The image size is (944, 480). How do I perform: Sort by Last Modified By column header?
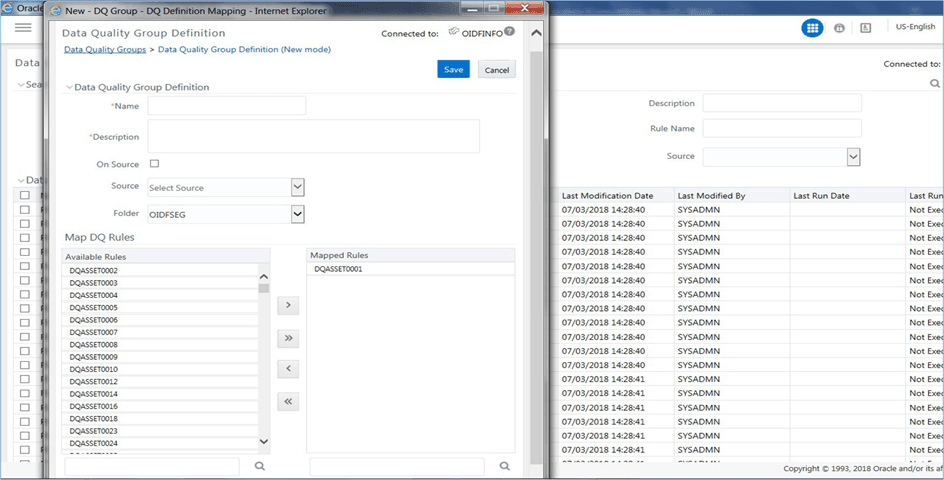click(712, 196)
